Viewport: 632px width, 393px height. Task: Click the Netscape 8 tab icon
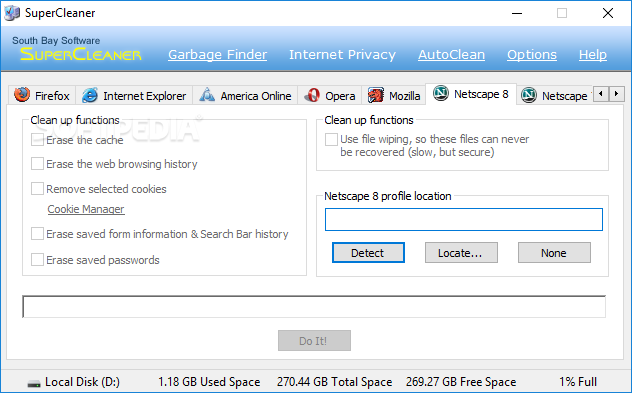441,94
